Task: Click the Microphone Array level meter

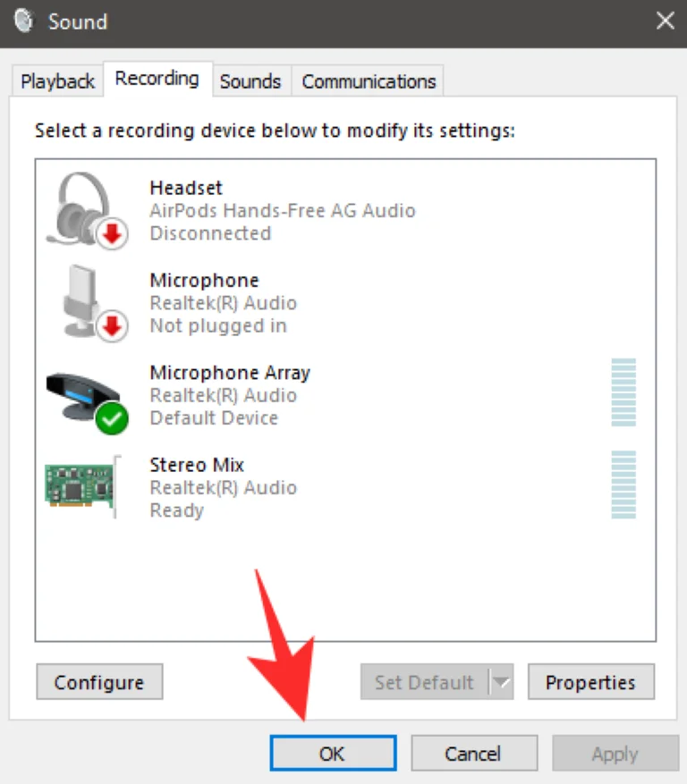Action: coord(623,392)
